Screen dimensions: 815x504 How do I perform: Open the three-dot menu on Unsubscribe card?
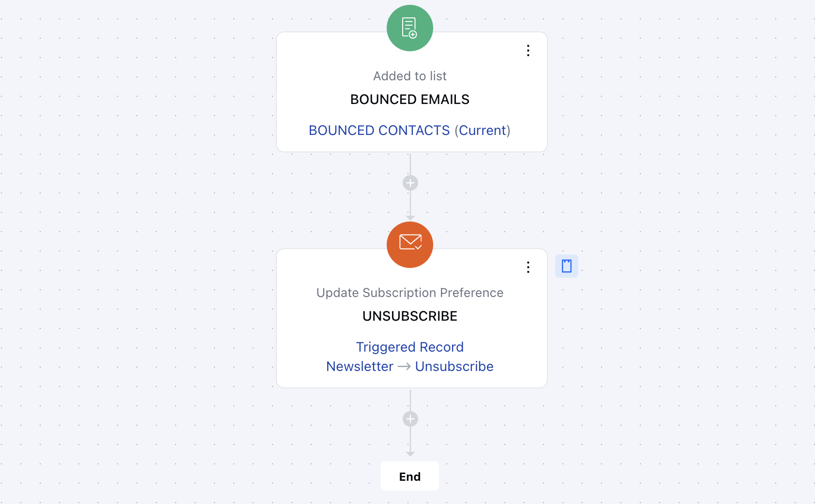tap(528, 267)
